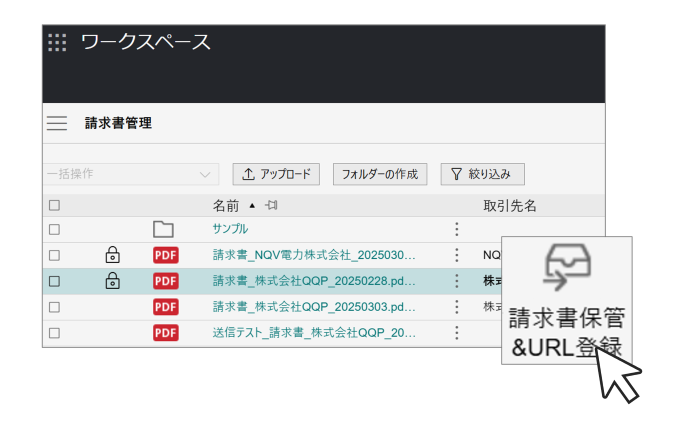686x431 pixels.
Task: Check the 請求書_株式会社QQP_20250303 row checkbox
Action: tap(54, 307)
